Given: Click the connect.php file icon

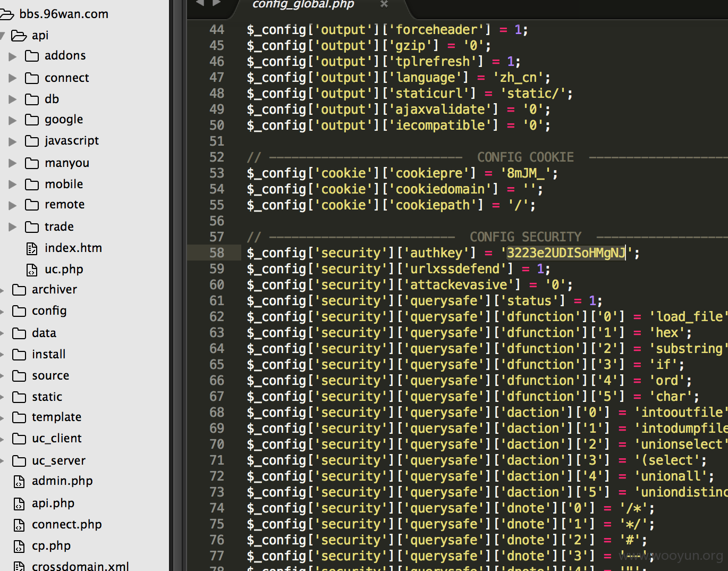Looking at the screenshot, I should tap(19, 525).
